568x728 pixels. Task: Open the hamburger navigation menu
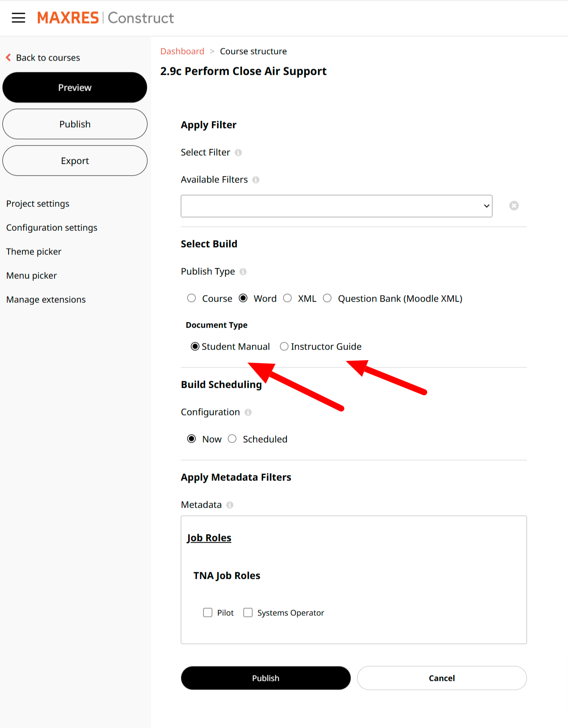click(18, 18)
